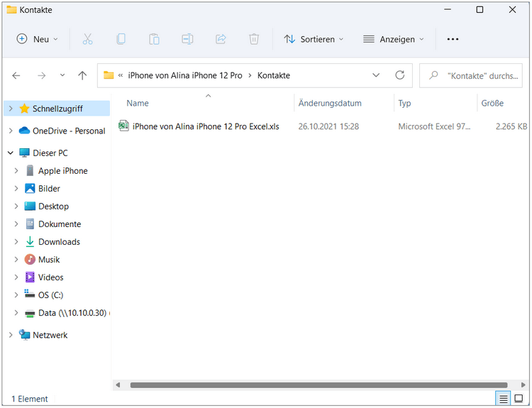Click the Share icon in toolbar
532x408 pixels.
(221, 39)
